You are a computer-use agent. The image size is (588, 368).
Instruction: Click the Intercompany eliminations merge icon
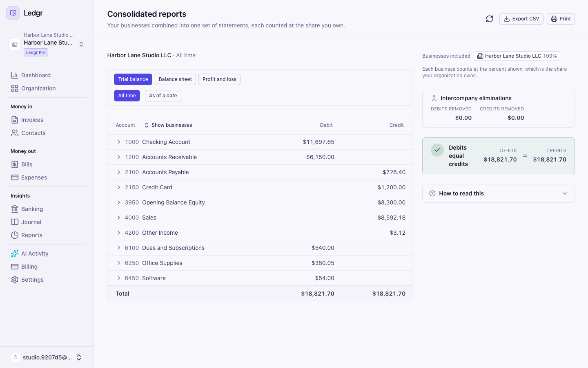click(434, 98)
